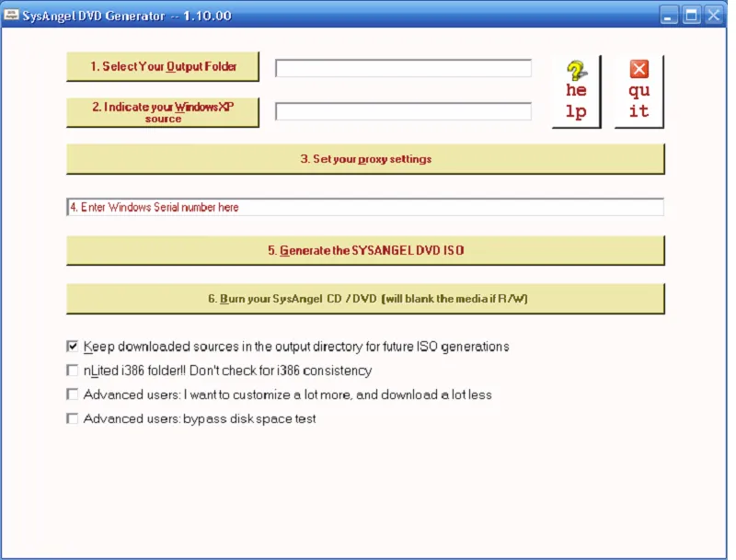Uncheck "Keep downloaded sources in the output directory"
Screen dimensions: 736x560
pyautogui.click(x=72, y=347)
